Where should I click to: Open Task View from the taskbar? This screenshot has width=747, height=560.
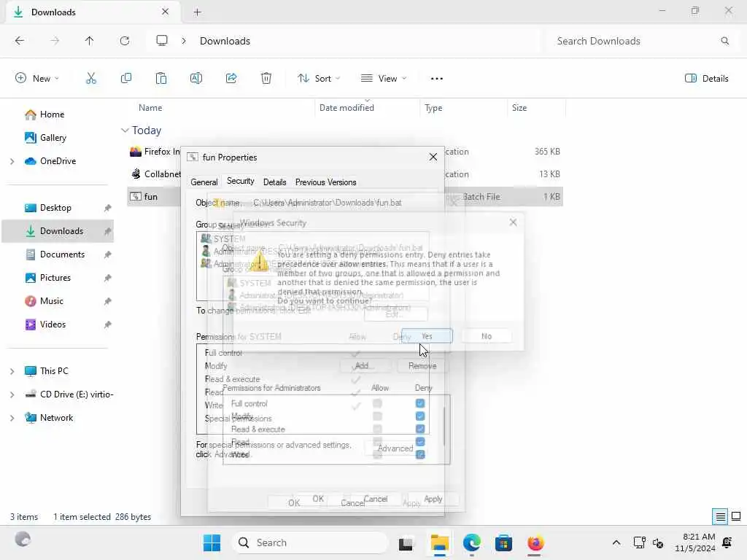(406, 542)
